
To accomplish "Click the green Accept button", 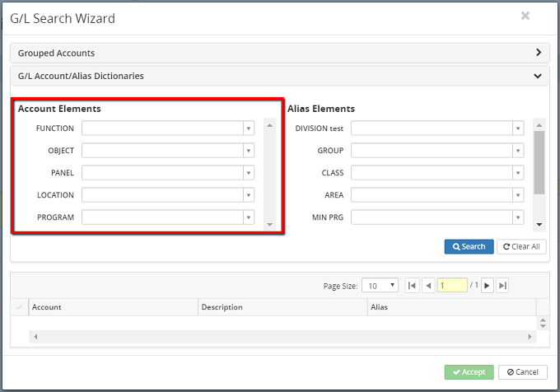I will [469, 372].
